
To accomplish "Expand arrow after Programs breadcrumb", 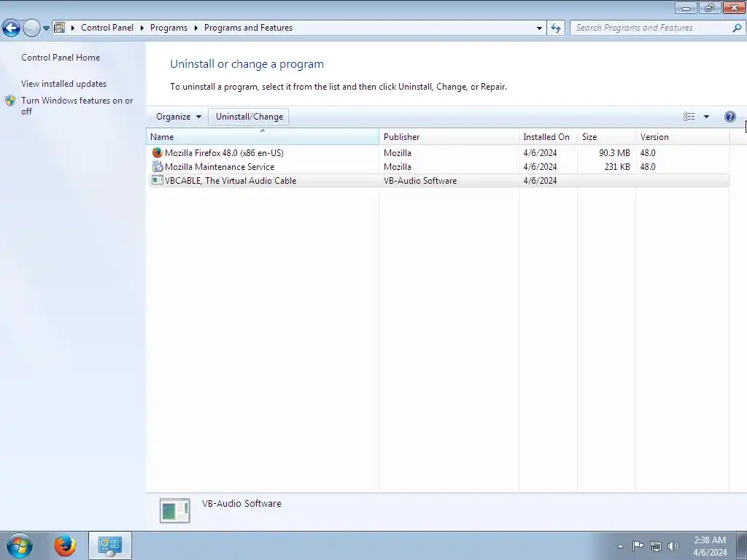I will [x=196, y=28].
